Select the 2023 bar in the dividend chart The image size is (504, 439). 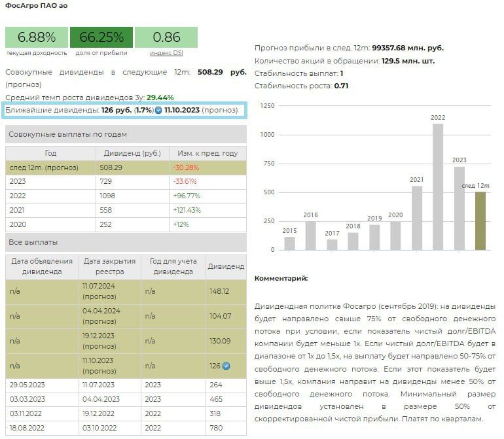[x=459, y=208]
